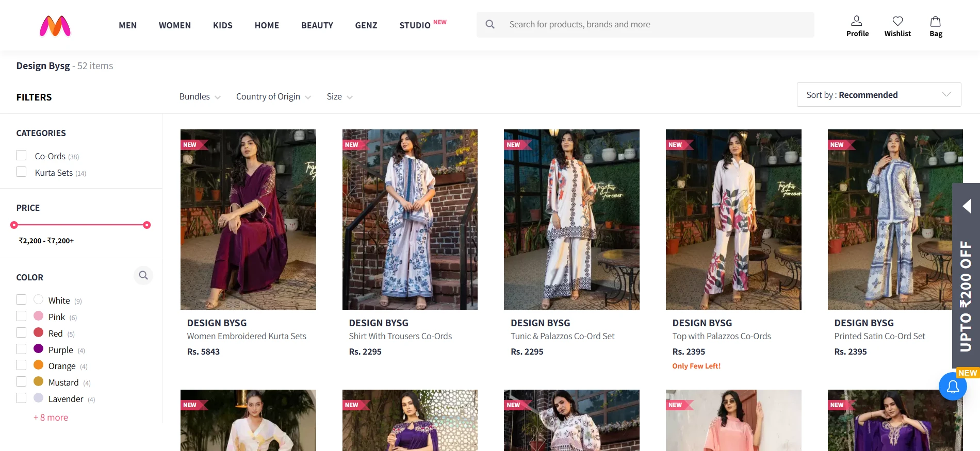Check the Co-Ords category checkbox
Image resolution: width=980 pixels, height=451 pixels.
pyautogui.click(x=21, y=156)
